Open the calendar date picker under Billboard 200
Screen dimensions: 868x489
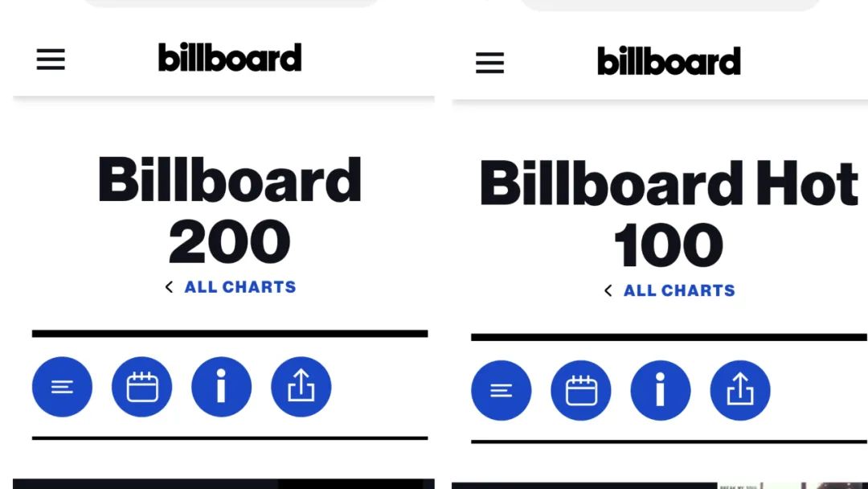pyautogui.click(x=141, y=387)
